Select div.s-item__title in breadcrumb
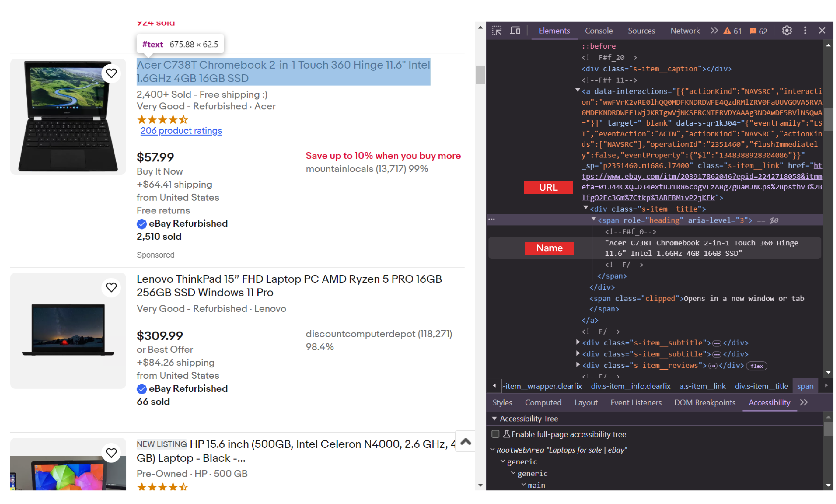The height and width of the screenshot is (504, 836). coord(761,386)
